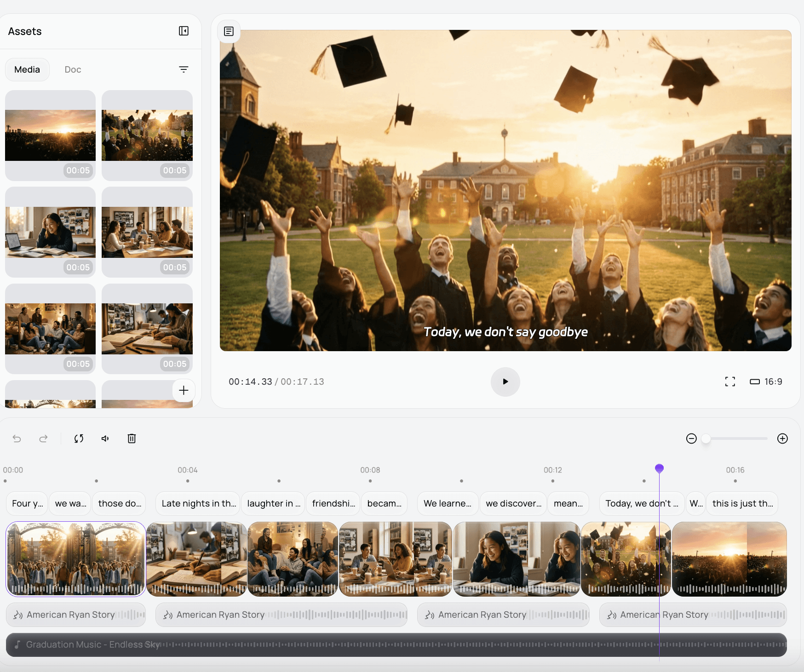The height and width of the screenshot is (672, 804).
Task: Select the notebook writing video clip in timeline
Action: point(196,559)
